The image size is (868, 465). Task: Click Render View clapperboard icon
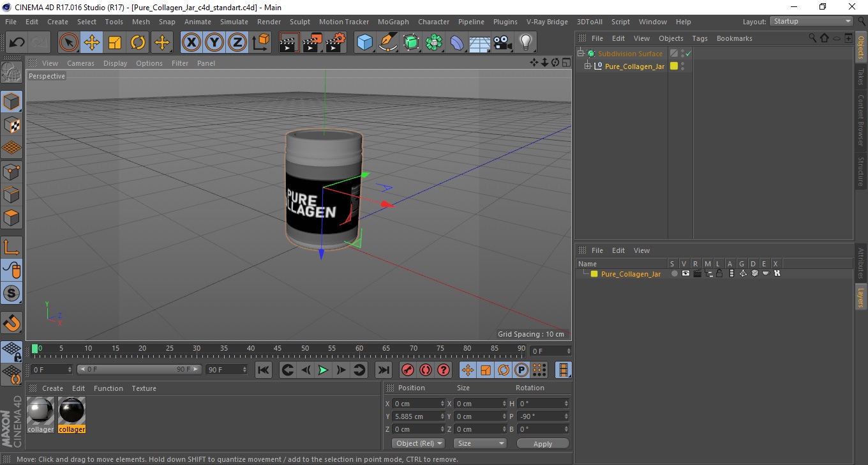coord(290,43)
